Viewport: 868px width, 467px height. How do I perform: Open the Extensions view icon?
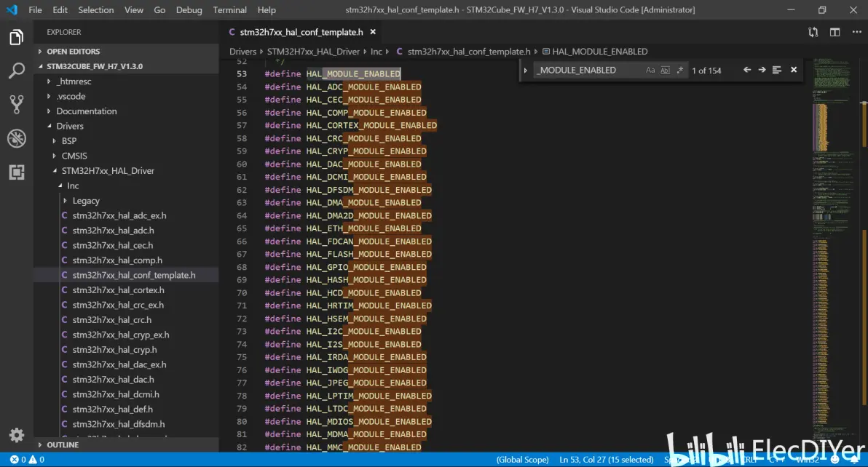16,172
